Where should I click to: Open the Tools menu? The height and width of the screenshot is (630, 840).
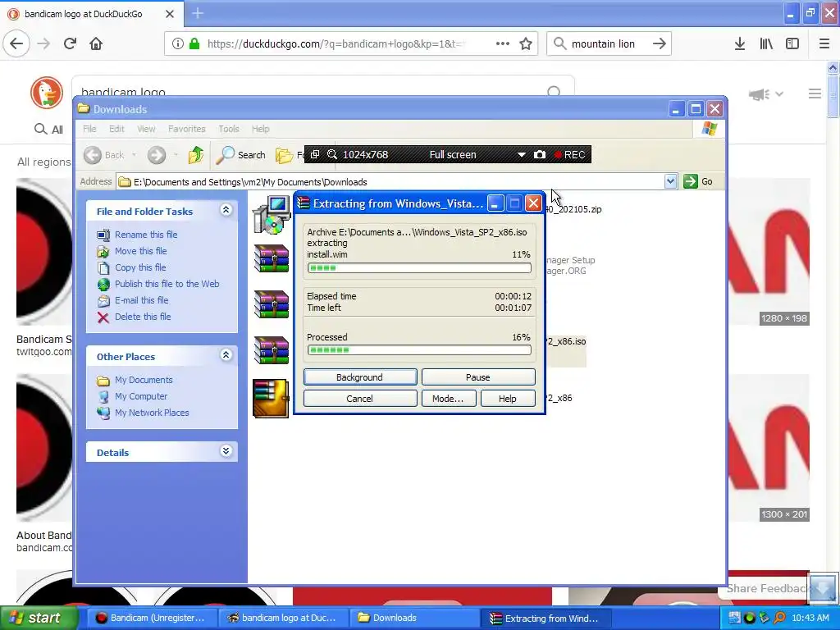(x=229, y=129)
